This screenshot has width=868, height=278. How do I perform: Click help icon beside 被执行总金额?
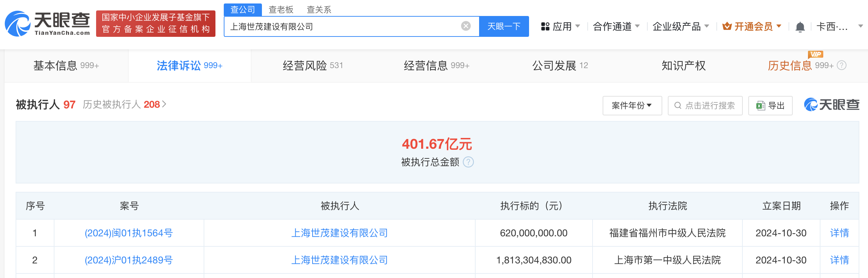point(468,162)
